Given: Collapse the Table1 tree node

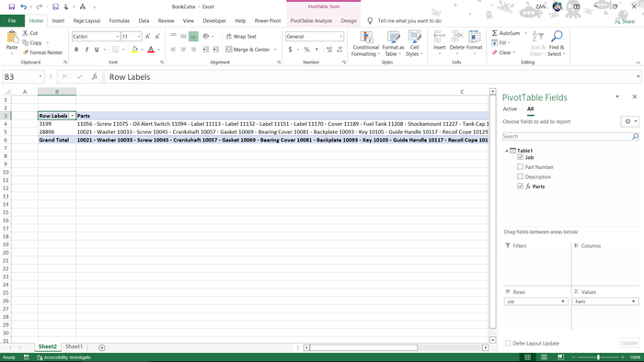Looking at the screenshot, I should tap(506, 151).
